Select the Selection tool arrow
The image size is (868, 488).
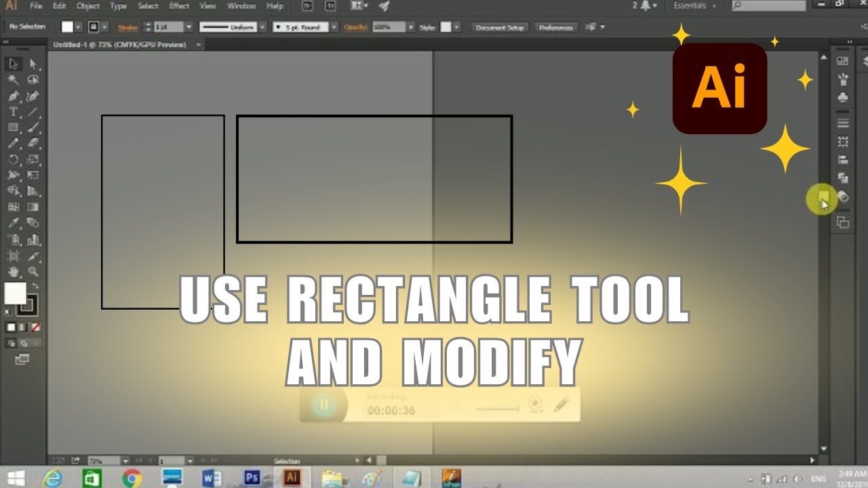pos(13,64)
